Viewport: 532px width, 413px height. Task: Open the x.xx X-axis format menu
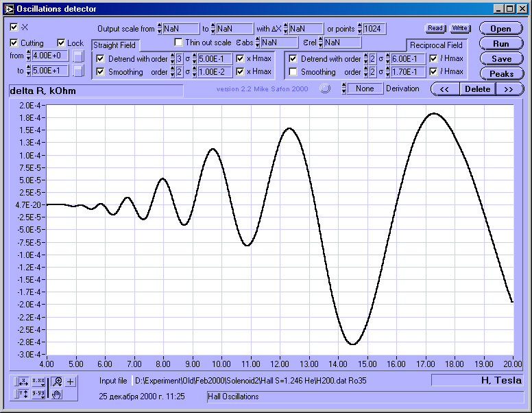click(x=38, y=381)
